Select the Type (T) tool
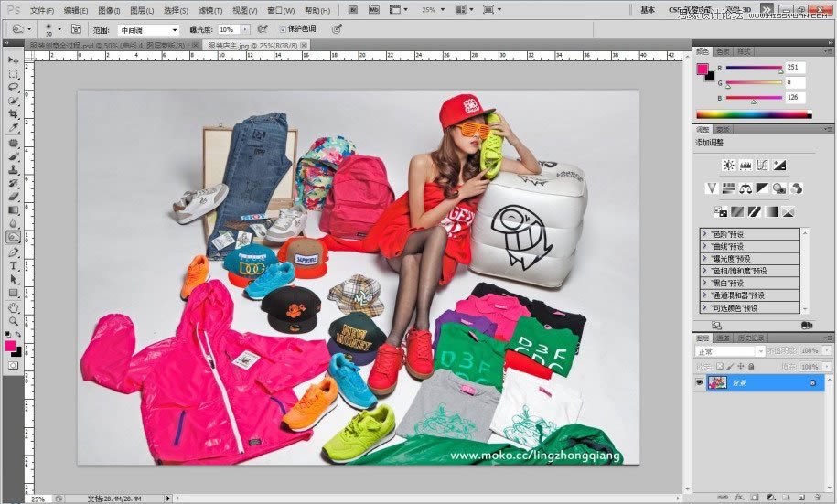 tap(14, 265)
